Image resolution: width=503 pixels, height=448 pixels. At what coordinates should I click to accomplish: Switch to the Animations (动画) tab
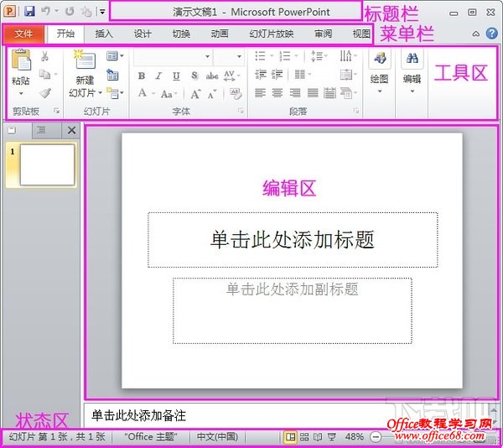coord(220,34)
